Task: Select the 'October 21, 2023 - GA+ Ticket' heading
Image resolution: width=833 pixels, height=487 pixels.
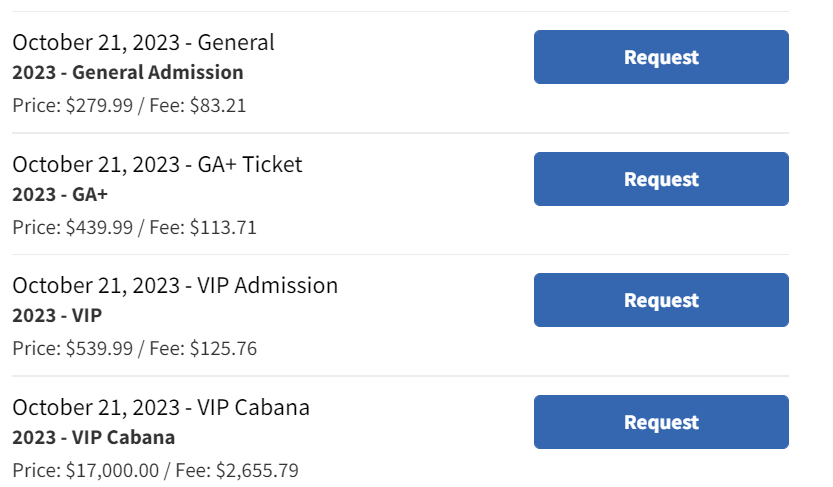Action: 157,164
